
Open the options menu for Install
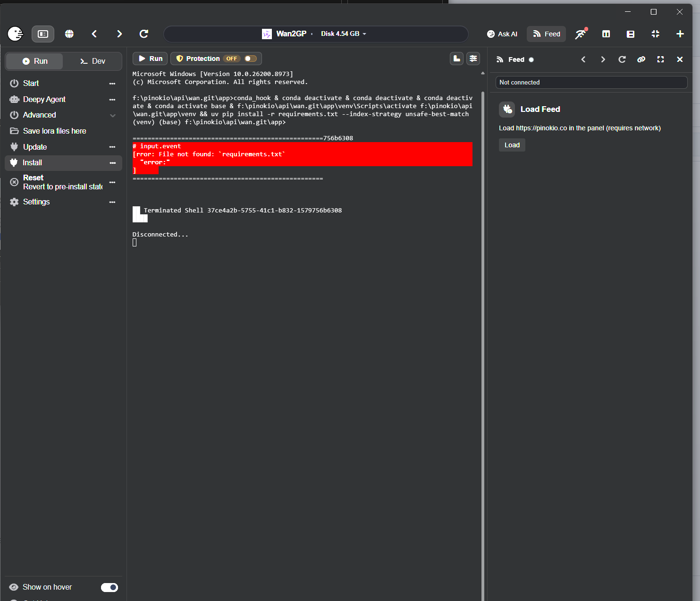112,163
